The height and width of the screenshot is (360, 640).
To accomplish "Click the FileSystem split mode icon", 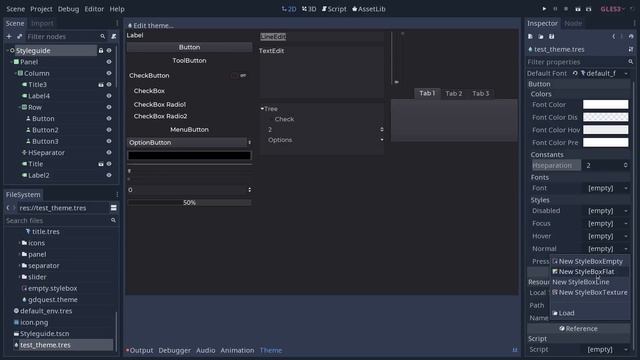I will (113, 208).
